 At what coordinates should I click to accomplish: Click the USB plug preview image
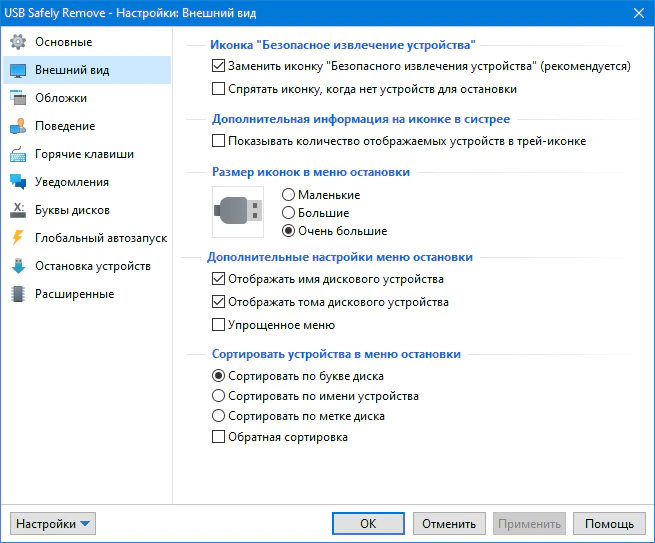(x=238, y=212)
